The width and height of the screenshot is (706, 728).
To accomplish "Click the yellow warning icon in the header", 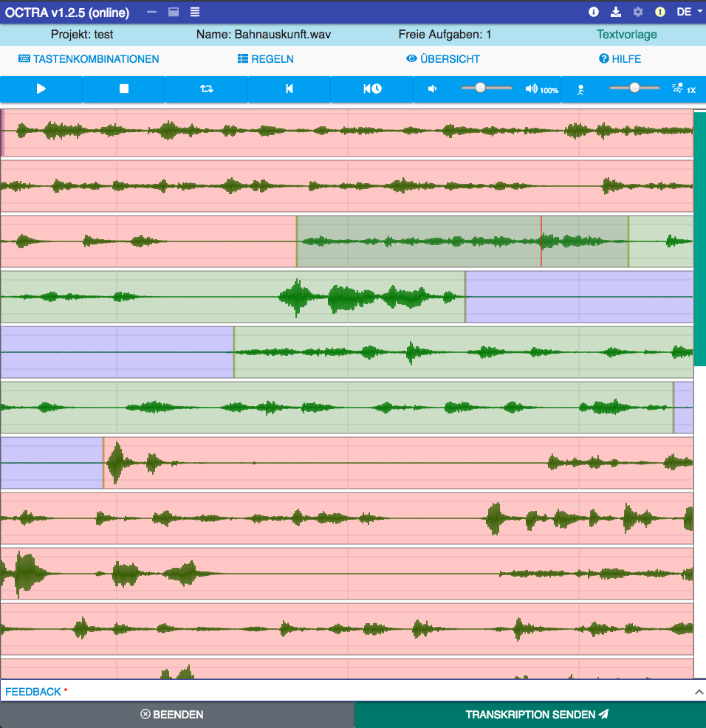I will tap(660, 12).
